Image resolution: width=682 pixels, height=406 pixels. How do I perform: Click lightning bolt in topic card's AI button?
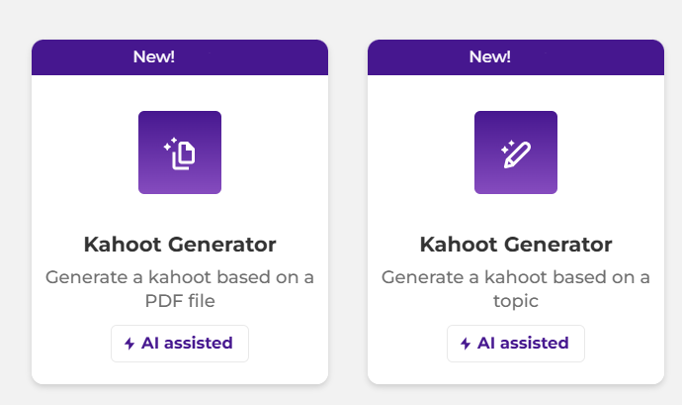tap(465, 344)
